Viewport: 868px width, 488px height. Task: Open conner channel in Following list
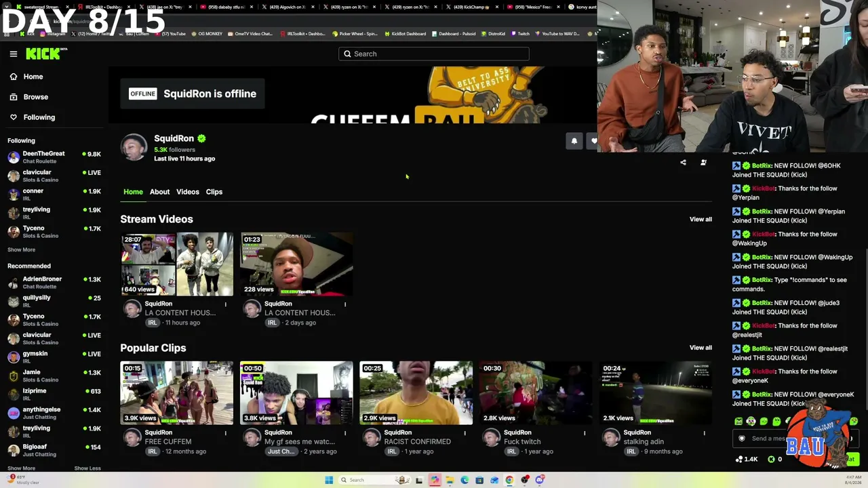(54, 195)
